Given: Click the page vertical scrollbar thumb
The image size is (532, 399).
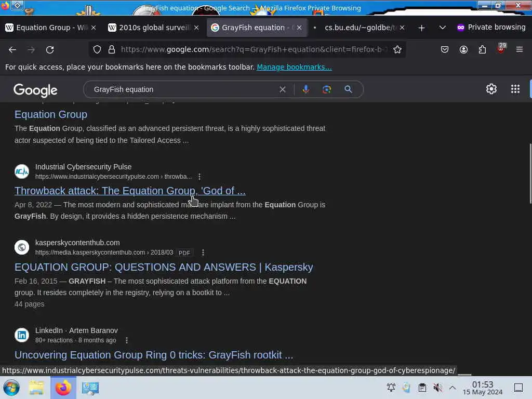Looking at the screenshot, I should click(530, 174).
